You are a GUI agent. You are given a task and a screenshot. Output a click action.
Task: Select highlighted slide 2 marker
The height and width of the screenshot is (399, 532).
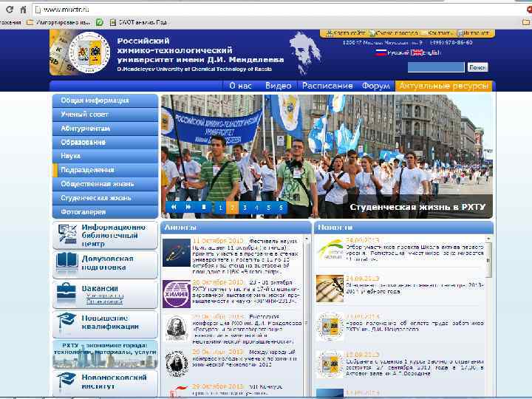click(x=233, y=208)
